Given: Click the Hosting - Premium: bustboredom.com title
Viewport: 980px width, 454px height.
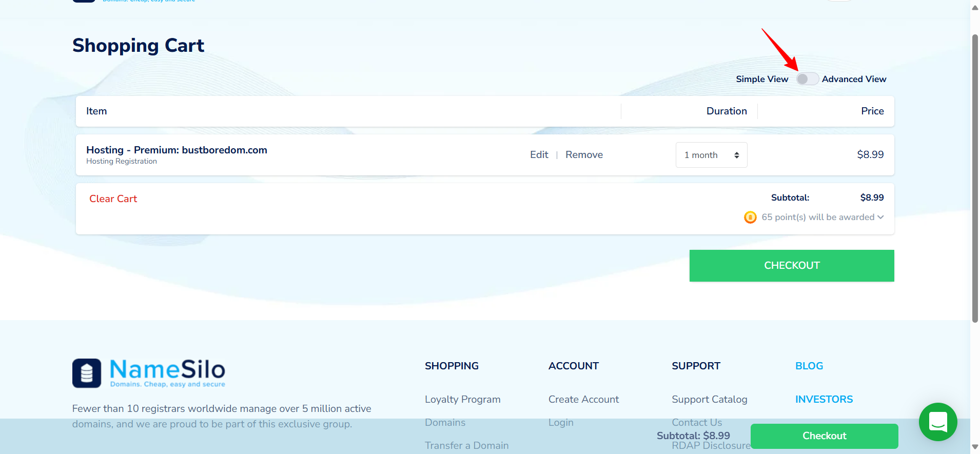Looking at the screenshot, I should tap(177, 150).
